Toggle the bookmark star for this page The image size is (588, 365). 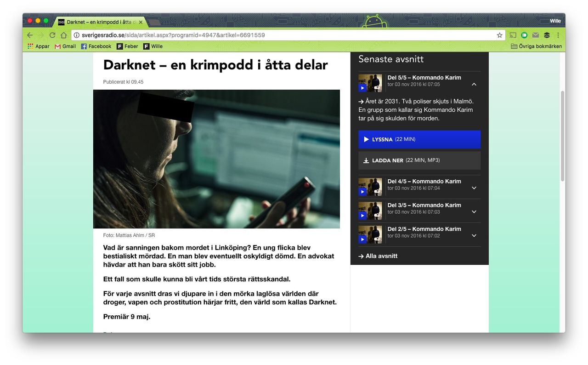[x=499, y=35]
